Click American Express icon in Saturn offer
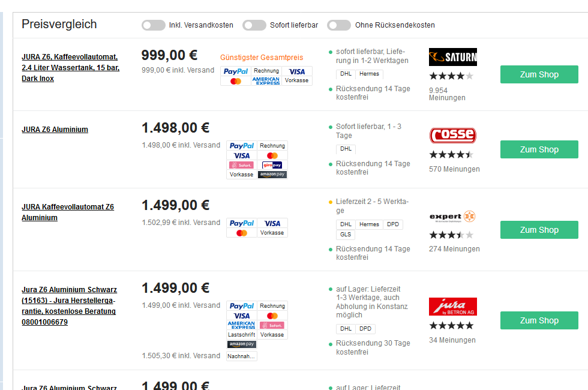Screen dimensions: 588x390 [x=266, y=81]
